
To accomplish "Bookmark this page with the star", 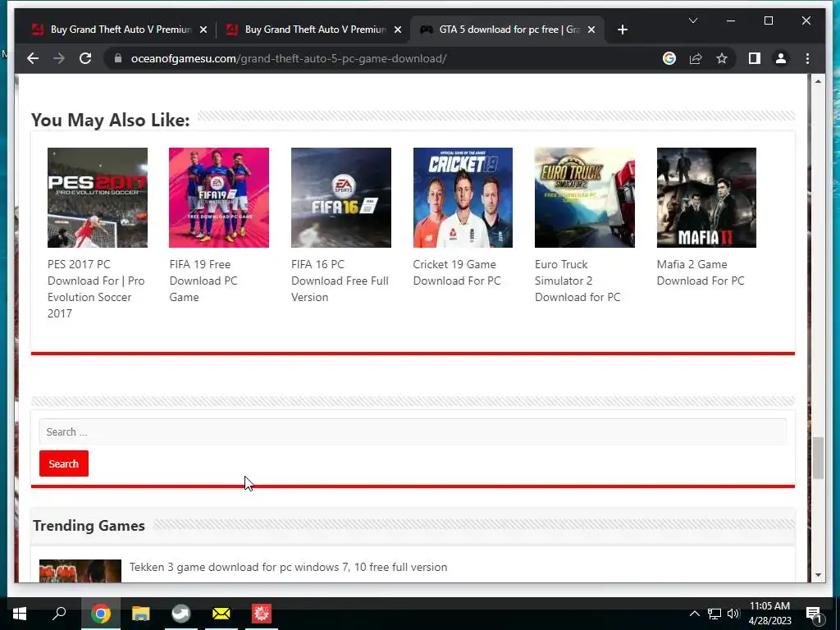I will point(722,58).
